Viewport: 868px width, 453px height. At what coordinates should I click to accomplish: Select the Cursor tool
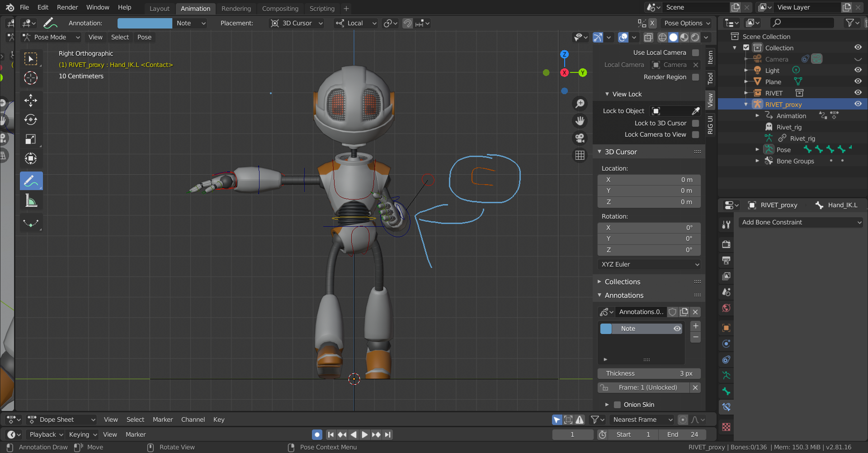31,78
